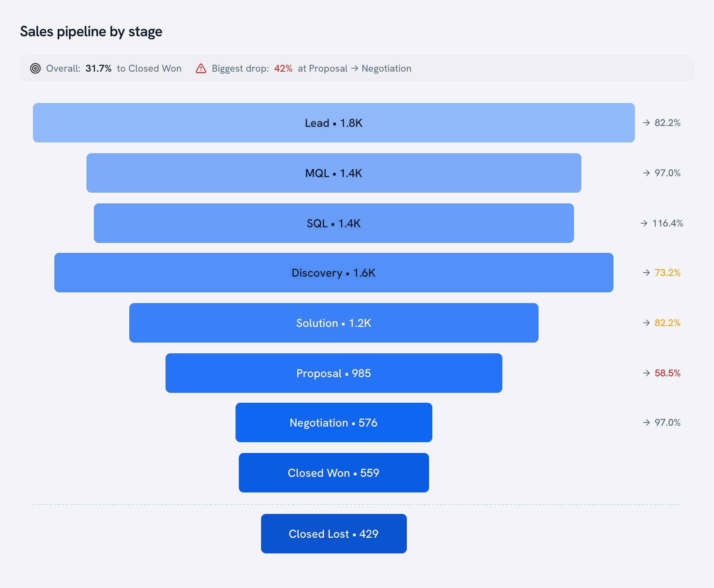
Task: Select the Proposal 985 bar
Action: [x=334, y=373]
